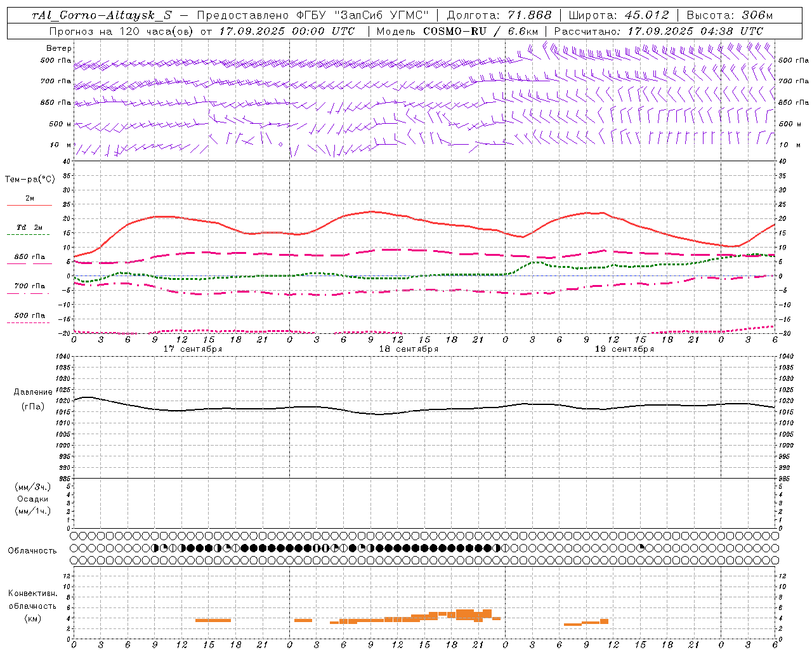The height and width of the screenshot is (650, 812).
Task: Click the 19 сентября date label
Action: tap(624, 349)
